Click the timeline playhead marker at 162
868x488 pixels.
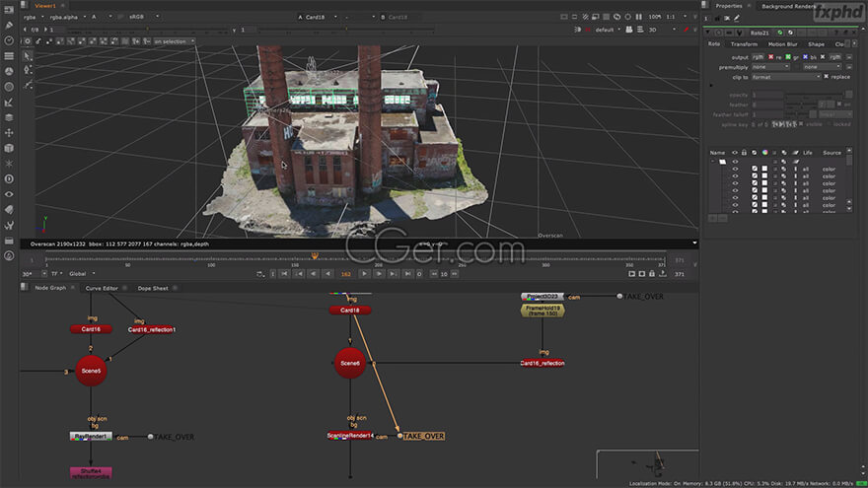(315, 255)
